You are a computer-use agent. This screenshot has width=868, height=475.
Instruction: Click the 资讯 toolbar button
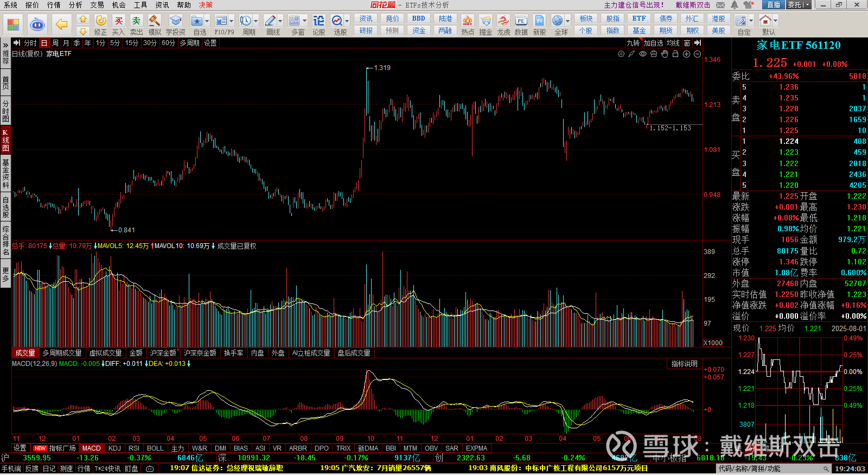[366, 18]
